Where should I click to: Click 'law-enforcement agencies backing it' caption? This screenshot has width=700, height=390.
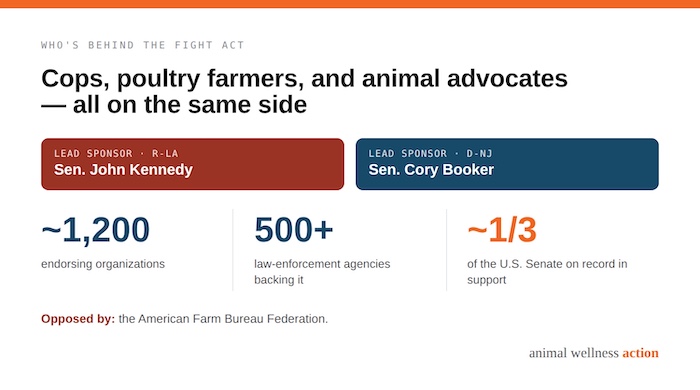(x=322, y=272)
